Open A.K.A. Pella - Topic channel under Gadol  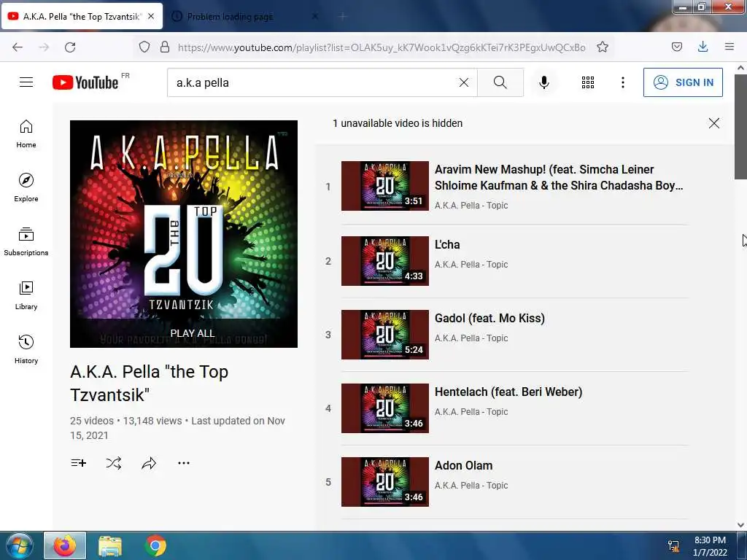pyautogui.click(x=471, y=338)
